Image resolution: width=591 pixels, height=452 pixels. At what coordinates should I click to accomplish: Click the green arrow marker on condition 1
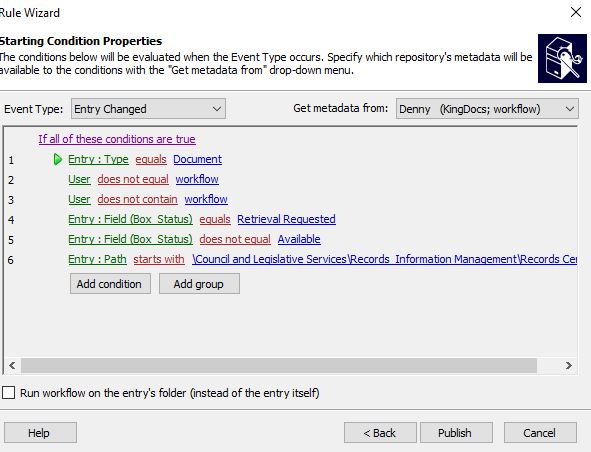(58, 159)
